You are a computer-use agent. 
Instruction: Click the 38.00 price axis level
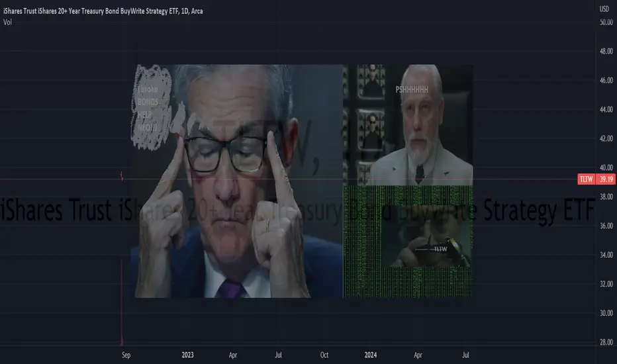[x=606, y=197]
